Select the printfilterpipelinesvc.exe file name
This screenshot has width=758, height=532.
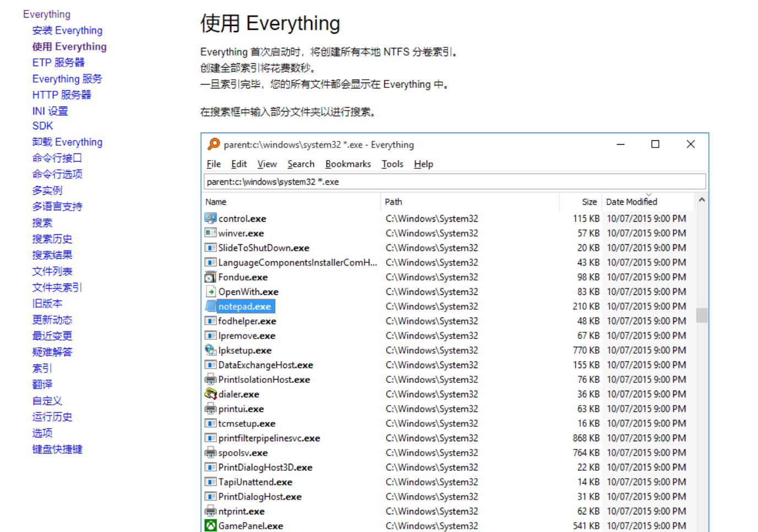tap(269, 438)
